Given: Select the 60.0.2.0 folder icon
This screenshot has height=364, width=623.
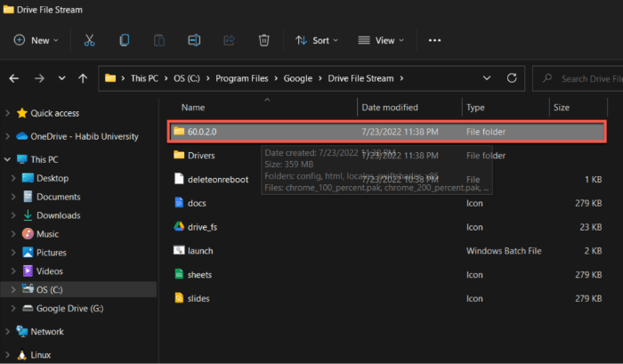Looking at the screenshot, I should (x=179, y=131).
